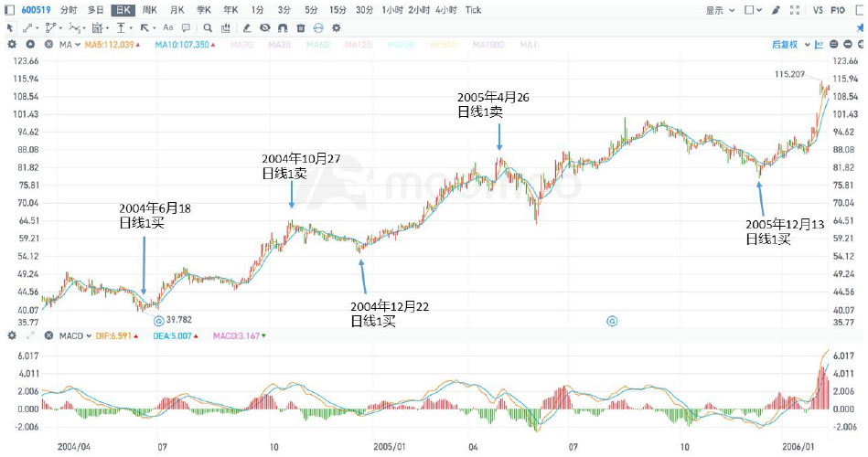The height and width of the screenshot is (457, 868).
Task: Close the MACD indicator panel
Action: point(48,336)
